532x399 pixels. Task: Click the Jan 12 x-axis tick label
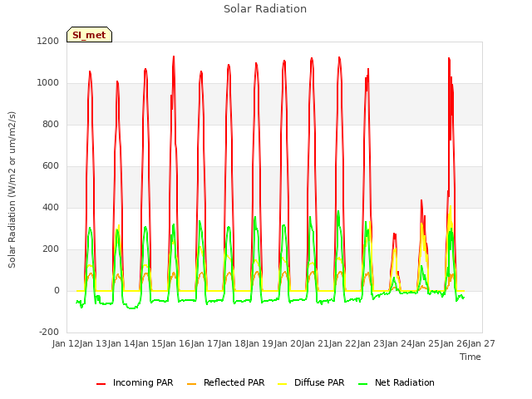(66, 343)
